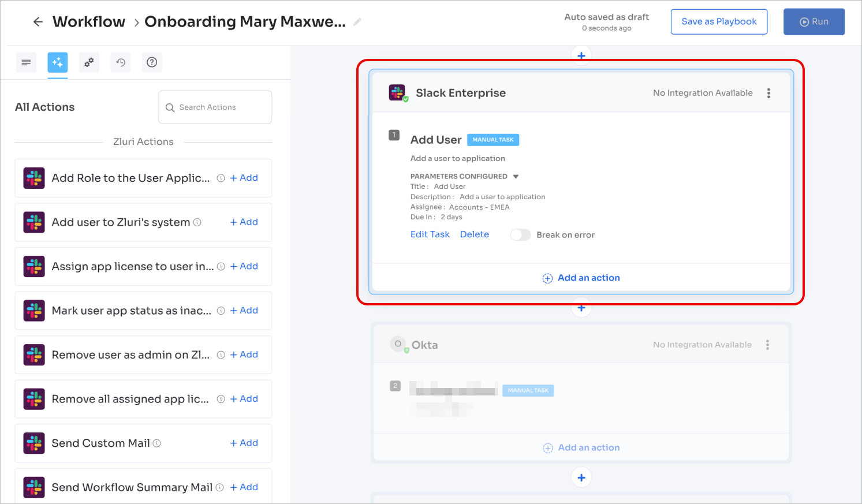Collapse Parameters Configured section
The image size is (862, 504).
coord(516,177)
